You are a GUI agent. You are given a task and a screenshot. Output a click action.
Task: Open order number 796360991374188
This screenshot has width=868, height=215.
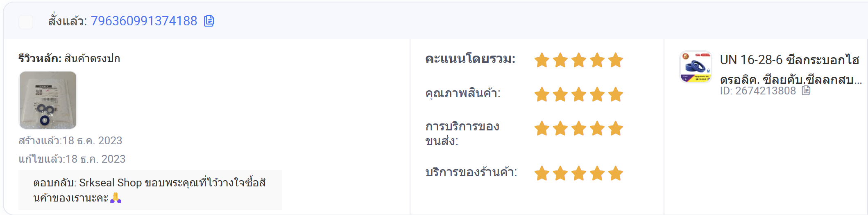(x=144, y=21)
